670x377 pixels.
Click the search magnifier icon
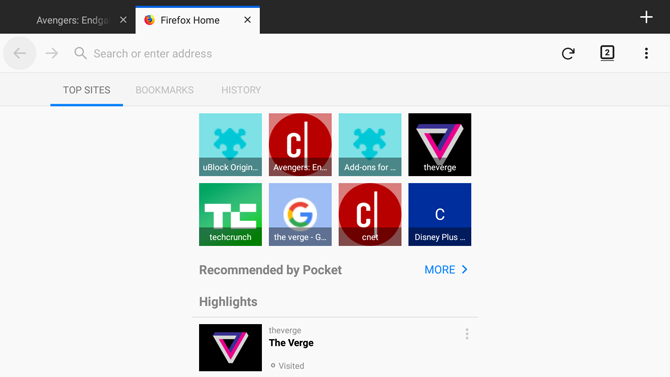coord(80,53)
